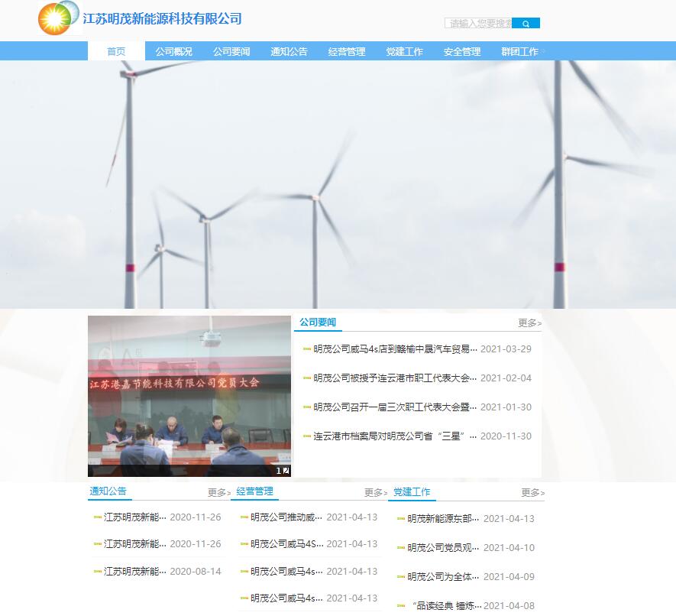
Task: Expand 更多 for the 公司要闻 section
Action: 529,323
